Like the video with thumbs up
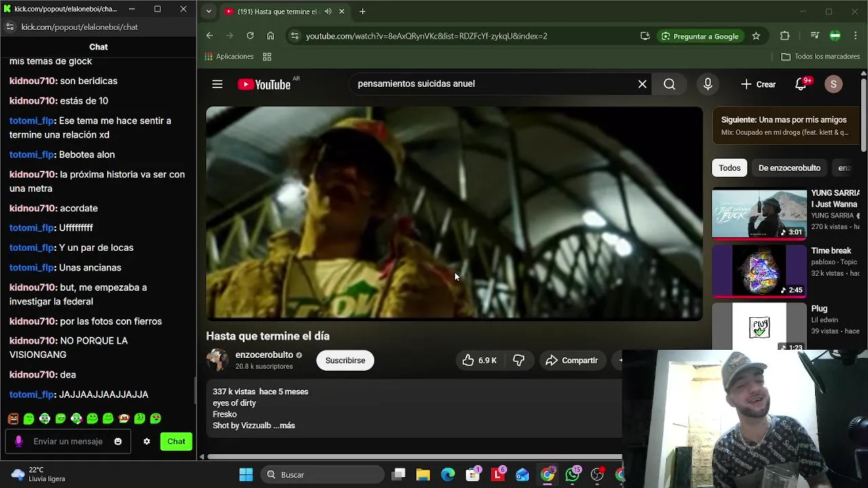Image resolution: width=868 pixels, height=488 pixels. pos(479,361)
